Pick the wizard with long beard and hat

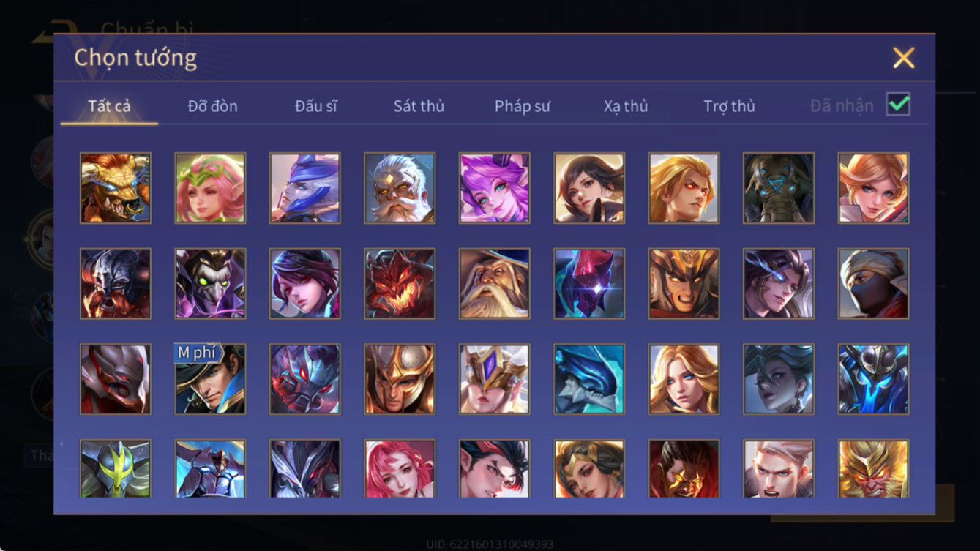click(x=494, y=284)
